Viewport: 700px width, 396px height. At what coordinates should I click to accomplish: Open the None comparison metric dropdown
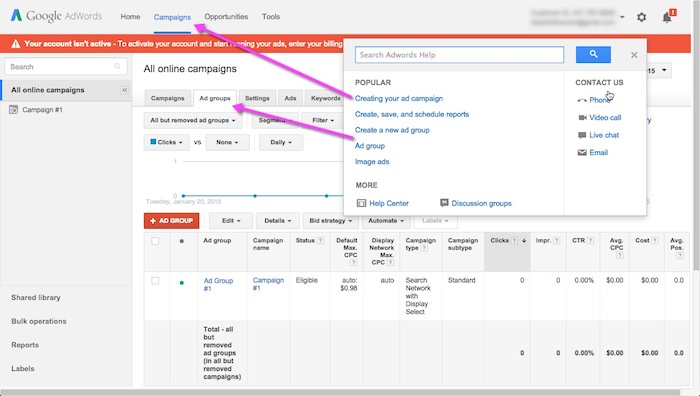(227, 142)
